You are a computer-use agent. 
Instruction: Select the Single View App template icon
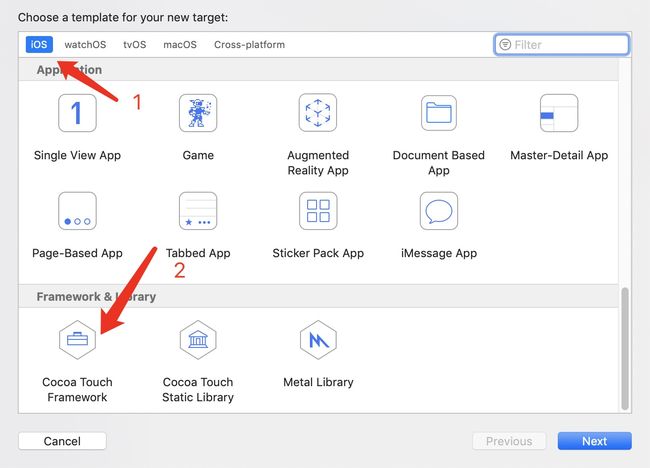(77, 113)
